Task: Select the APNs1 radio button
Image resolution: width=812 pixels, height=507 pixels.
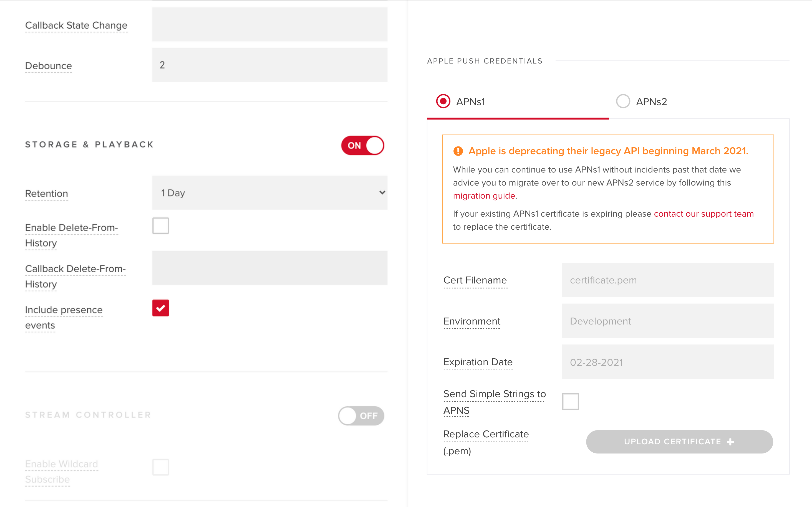Action: 443,101
